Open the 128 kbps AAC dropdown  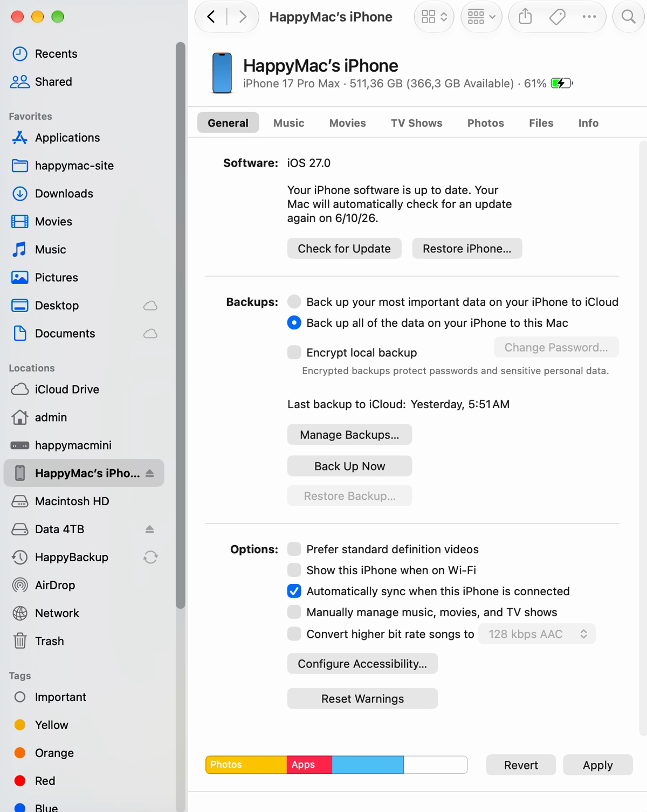(537, 634)
